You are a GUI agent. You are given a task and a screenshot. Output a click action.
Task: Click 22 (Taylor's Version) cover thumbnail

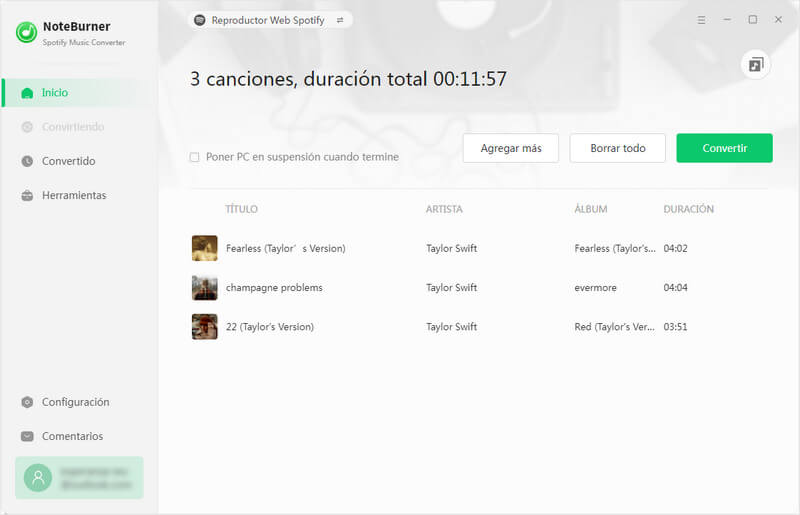[x=205, y=327]
